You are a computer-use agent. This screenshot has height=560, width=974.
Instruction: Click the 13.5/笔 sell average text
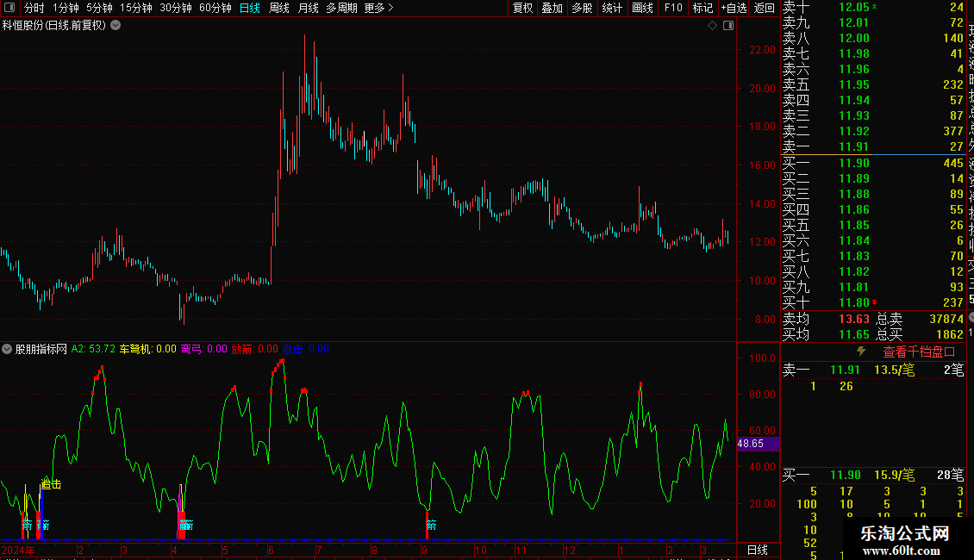[894, 370]
